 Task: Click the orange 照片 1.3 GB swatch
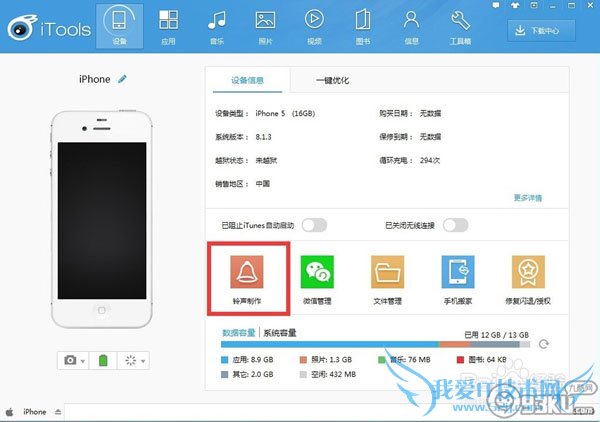click(x=303, y=360)
